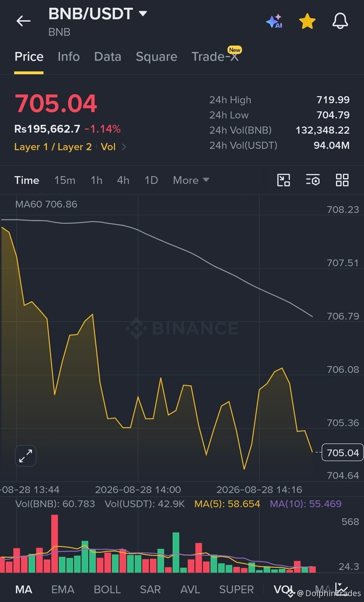Screen dimensions: 364x602
Task: Open the indicator chart icon at bottom right
Action: tap(341, 588)
